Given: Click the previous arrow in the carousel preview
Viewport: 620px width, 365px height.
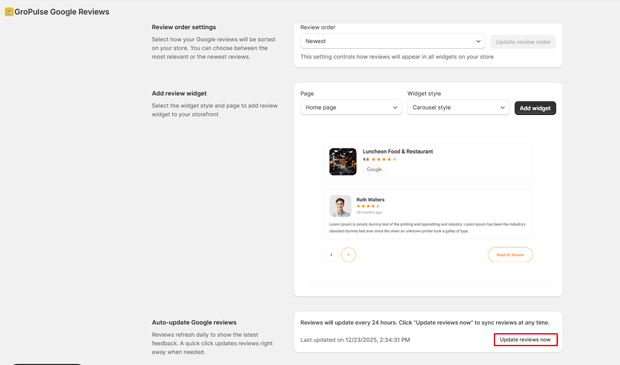Looking at the screenshot, I should [331, 255].
